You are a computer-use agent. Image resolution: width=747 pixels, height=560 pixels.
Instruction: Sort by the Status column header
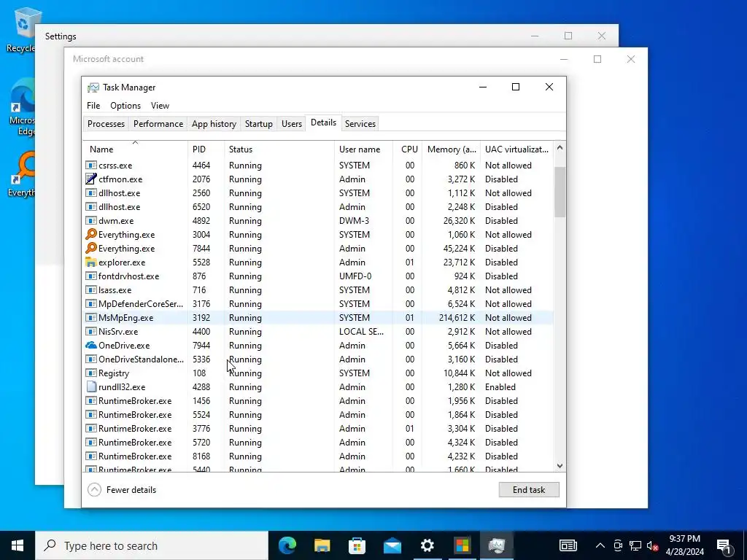click(x=279, y=149)
